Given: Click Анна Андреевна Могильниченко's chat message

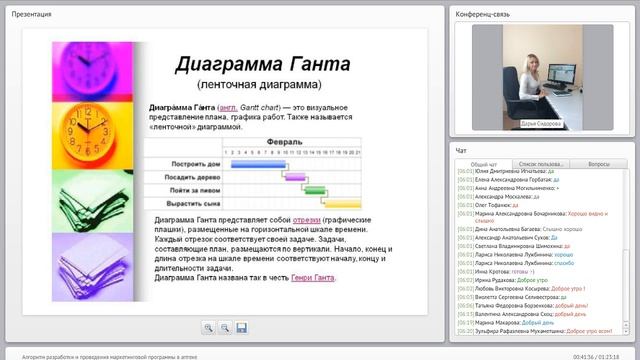Looking at the screenshot, I should pos(508,188).
